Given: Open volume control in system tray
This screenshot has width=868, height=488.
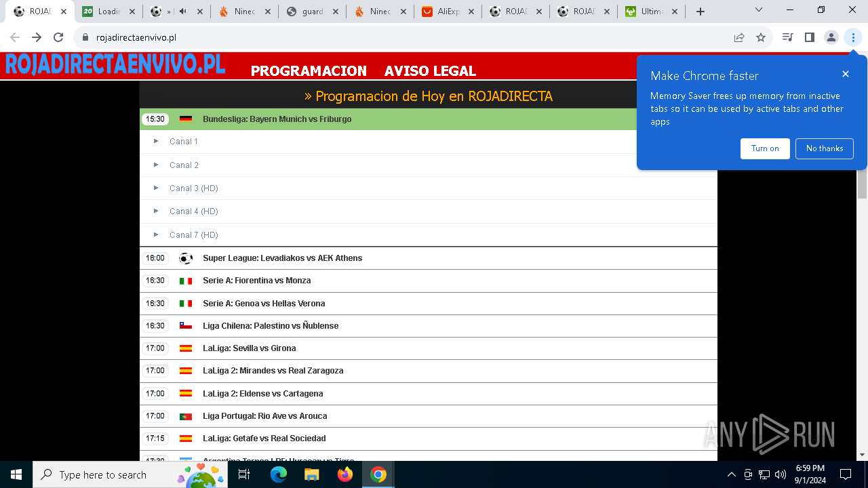Looking at the screenshot, I should pyautogui.click(x=781, y=474).
